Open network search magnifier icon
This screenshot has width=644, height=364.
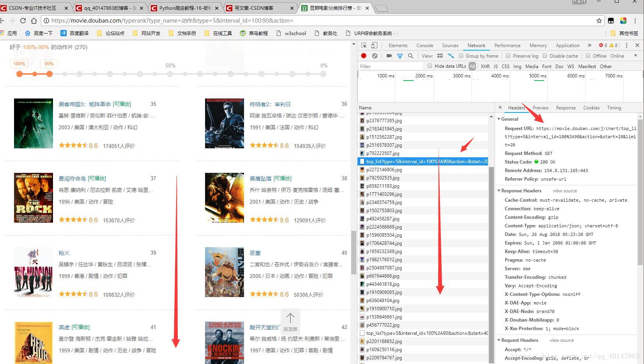(x=410, y=56)
